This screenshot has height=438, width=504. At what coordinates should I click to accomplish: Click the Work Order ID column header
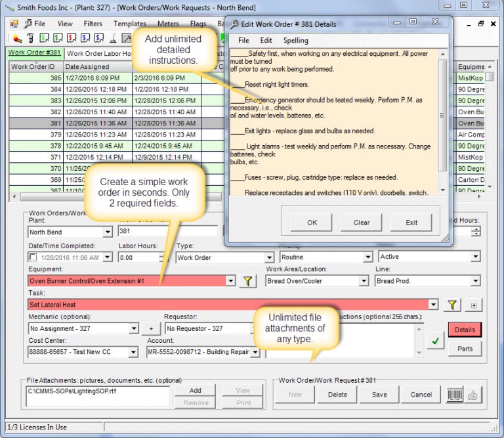point(36,67)
